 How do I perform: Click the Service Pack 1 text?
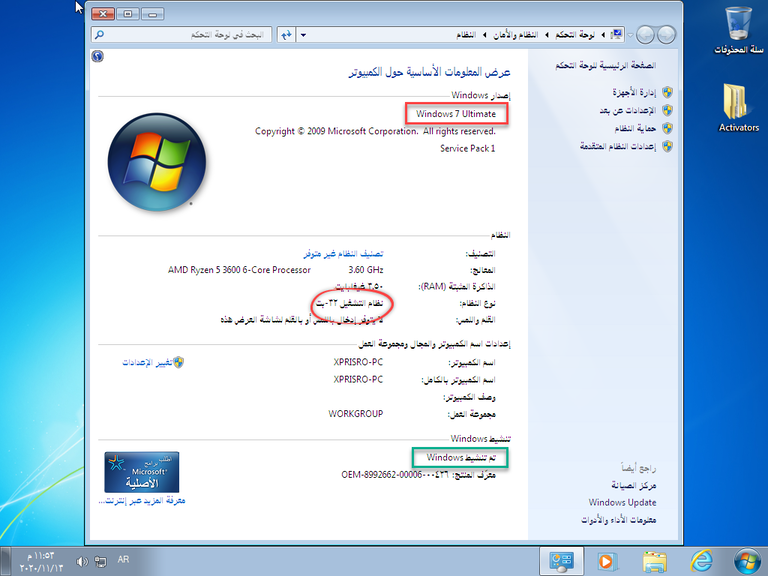[x=468, y=148]
